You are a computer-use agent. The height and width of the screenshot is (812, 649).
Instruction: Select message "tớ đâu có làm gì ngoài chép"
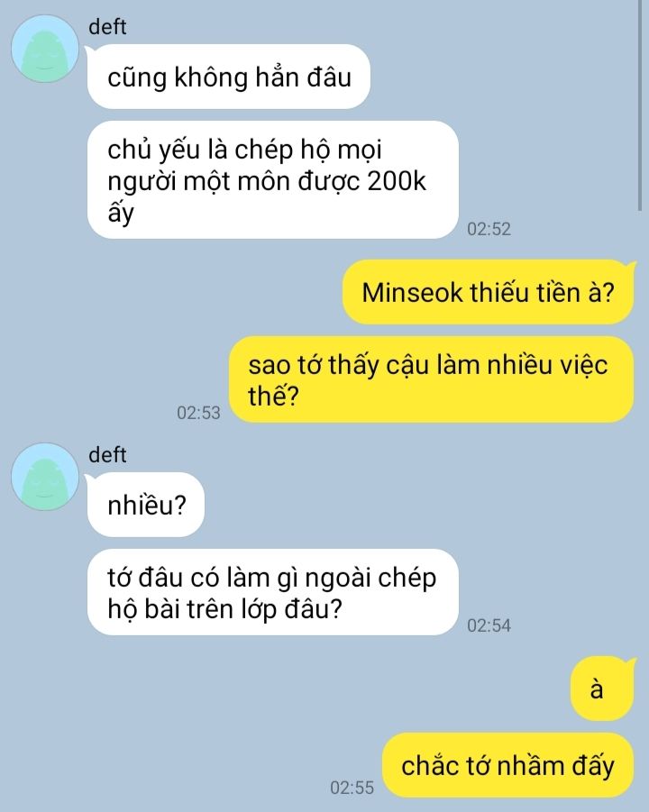273,592
